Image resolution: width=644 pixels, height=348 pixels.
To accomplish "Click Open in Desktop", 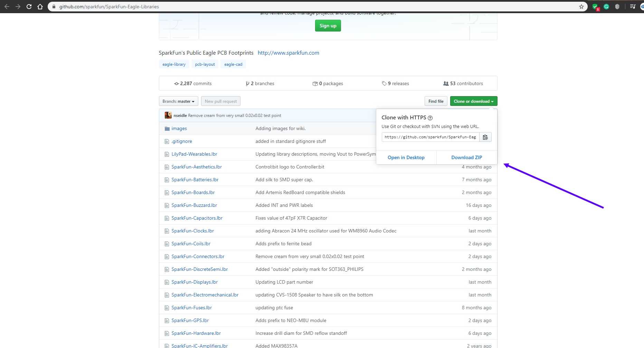I will pos(406,157).
